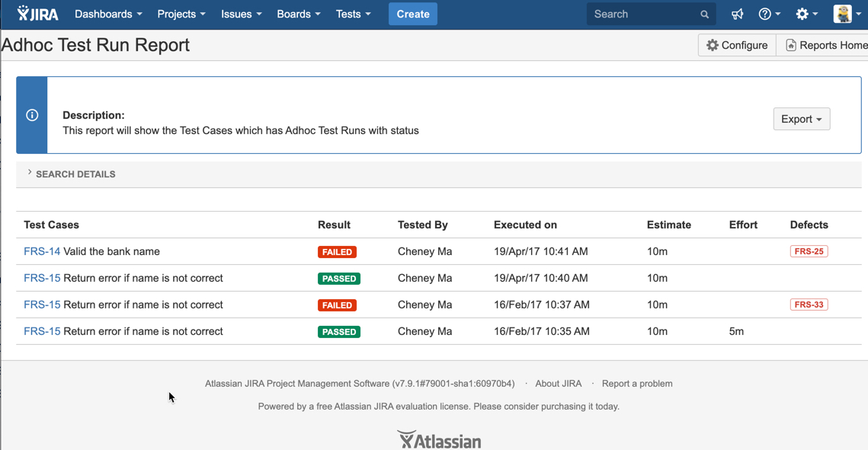868x450 pixels.
Task: Open the Dashboards dropdown menu
Action: [108, 14]
